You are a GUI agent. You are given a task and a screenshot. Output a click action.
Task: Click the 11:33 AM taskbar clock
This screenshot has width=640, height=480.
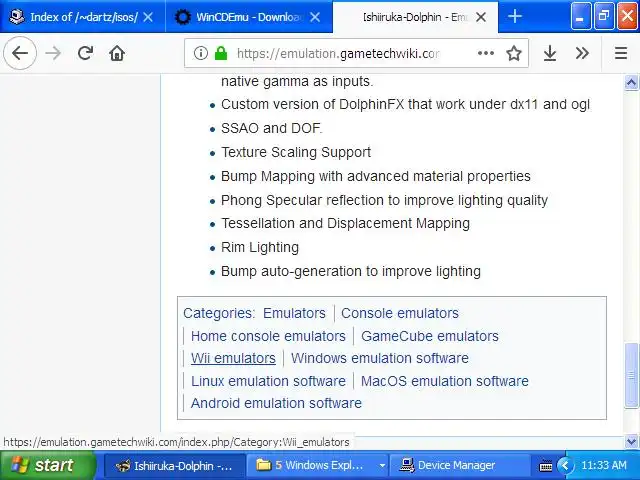(x=604, y=465)
